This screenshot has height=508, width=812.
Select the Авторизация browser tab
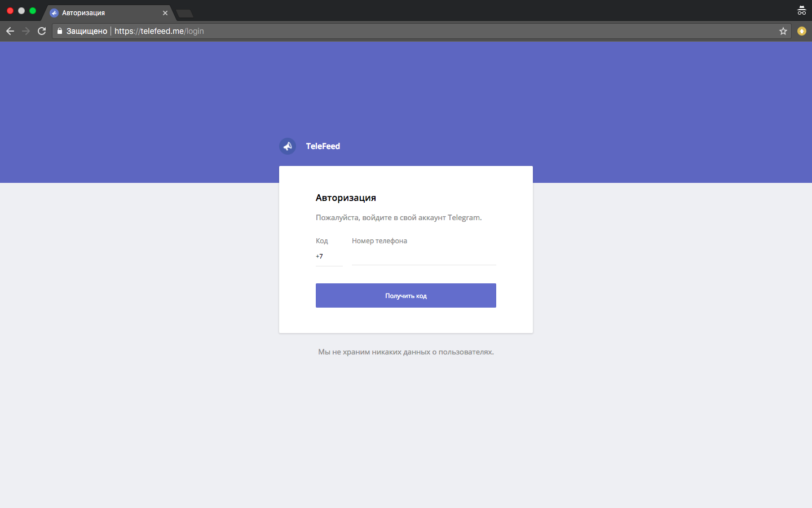click(x=108, y=13)
